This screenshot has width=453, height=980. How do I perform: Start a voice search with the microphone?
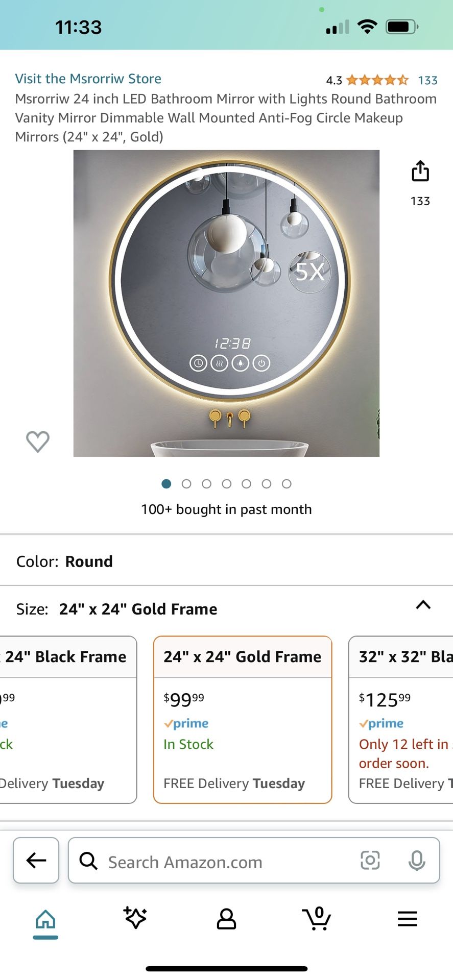(x=417, y=861)
